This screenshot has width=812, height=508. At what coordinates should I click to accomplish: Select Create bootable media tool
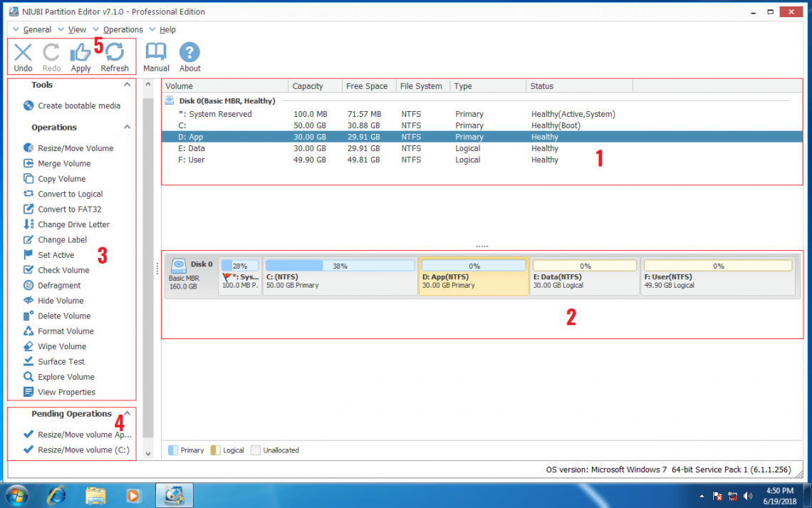pyautogui.click(x=71, y=105)
